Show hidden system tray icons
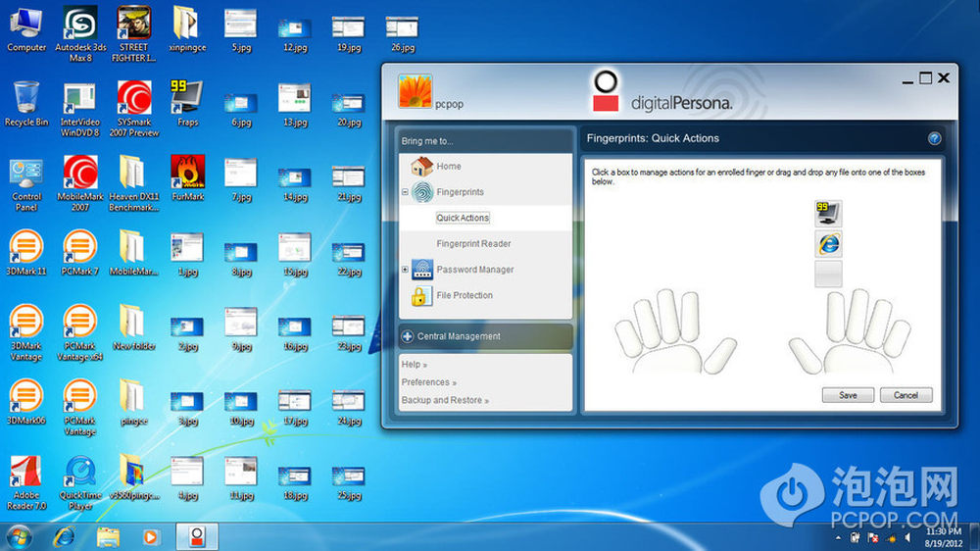The width and height of the screenshot is (980, 551). pyautogui.click(x=838, y=538)
